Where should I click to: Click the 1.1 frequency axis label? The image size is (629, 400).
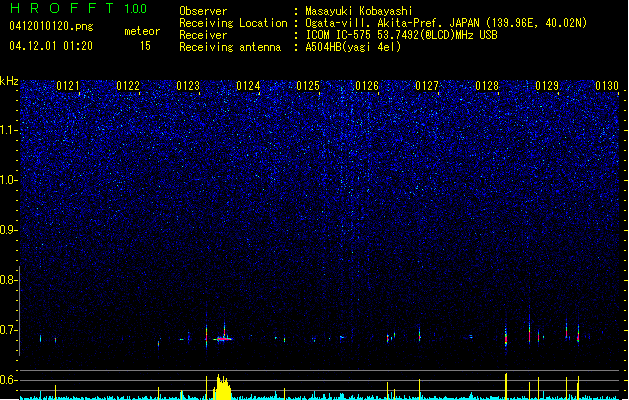coord(7,130)
